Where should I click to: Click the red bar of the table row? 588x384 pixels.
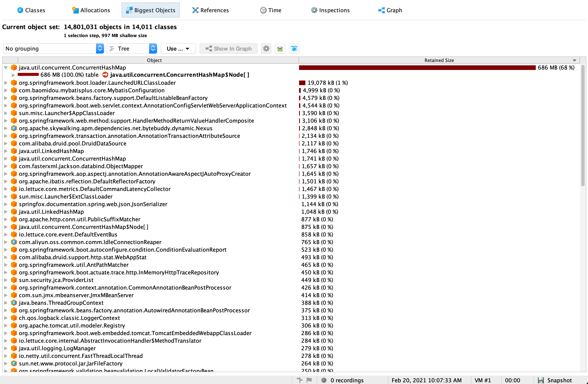click(28, 75)
